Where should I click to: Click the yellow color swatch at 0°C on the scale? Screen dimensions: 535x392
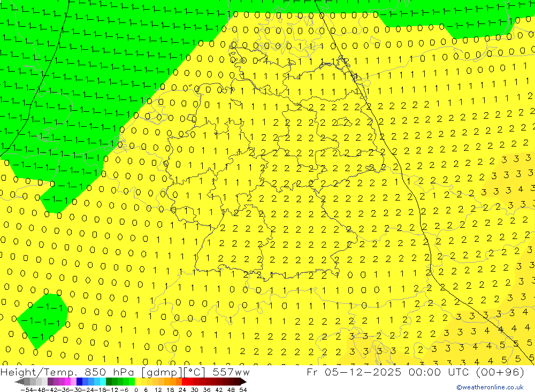pos(137,381)
